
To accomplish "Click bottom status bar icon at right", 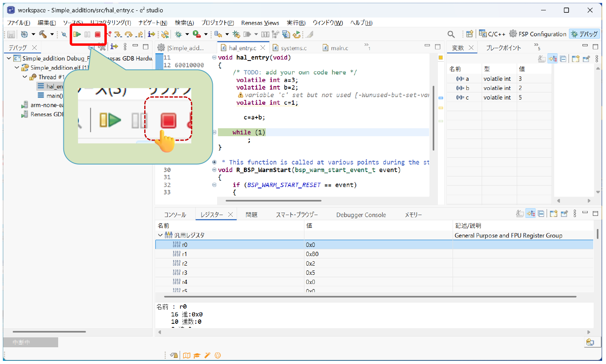I will 590,342.
